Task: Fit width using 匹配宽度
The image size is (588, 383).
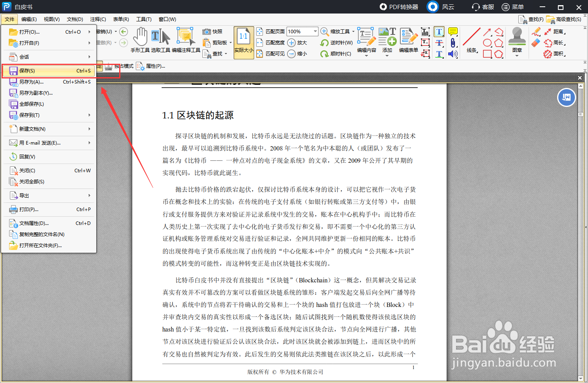Action: [270, 43]
